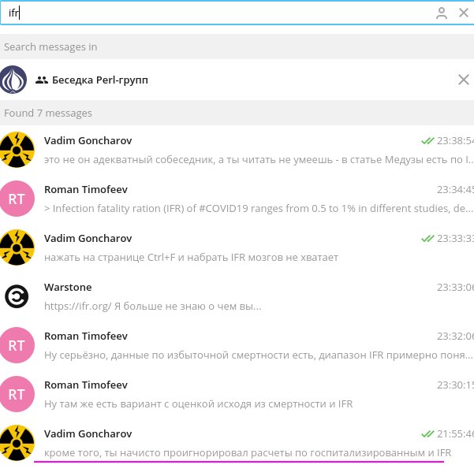Click the group members icon beside chat name
This screenshot has height=476, width=474.
tap(42, 80)
